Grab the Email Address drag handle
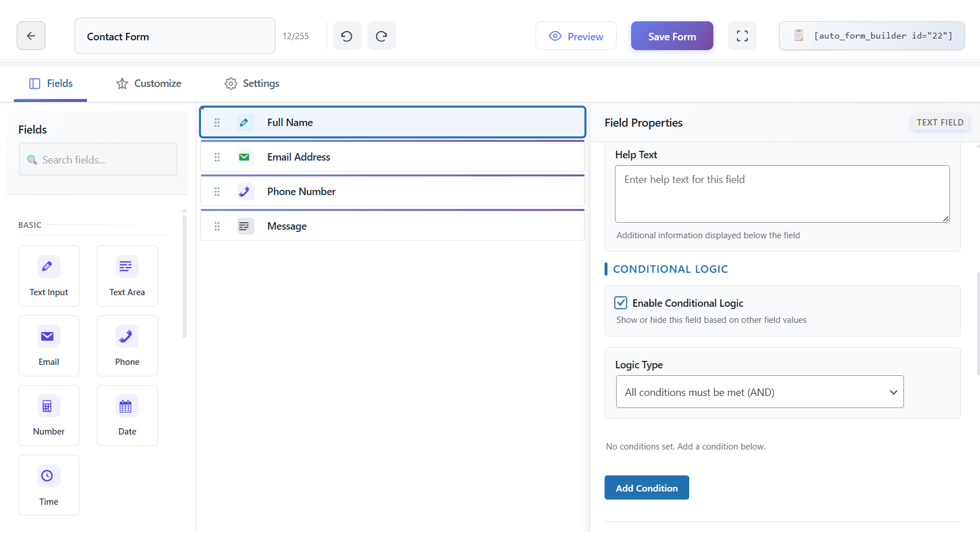 coord(217,157)
